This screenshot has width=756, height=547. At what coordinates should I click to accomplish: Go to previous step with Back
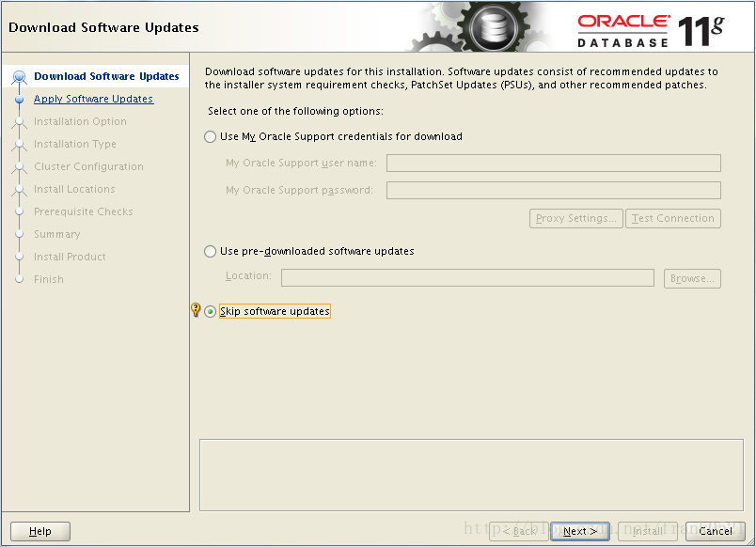click(x=519, y=531)
